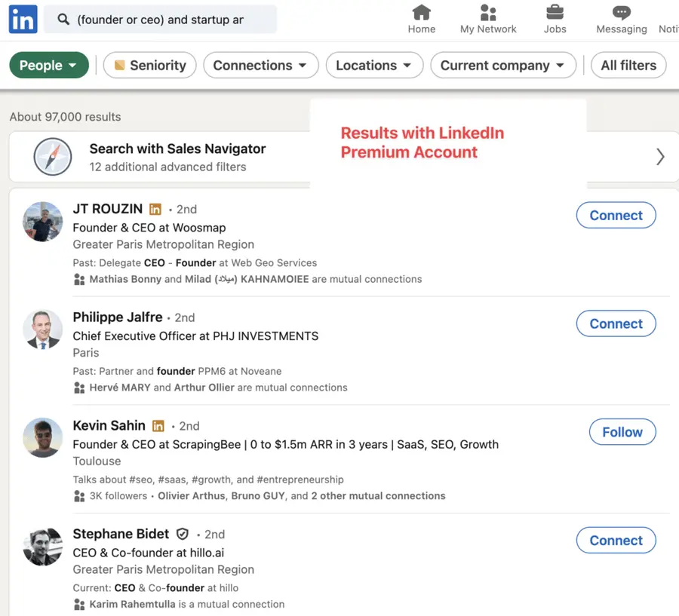
Task: Open Messaging via its speech bubble icon
Action: pos(621,11)
